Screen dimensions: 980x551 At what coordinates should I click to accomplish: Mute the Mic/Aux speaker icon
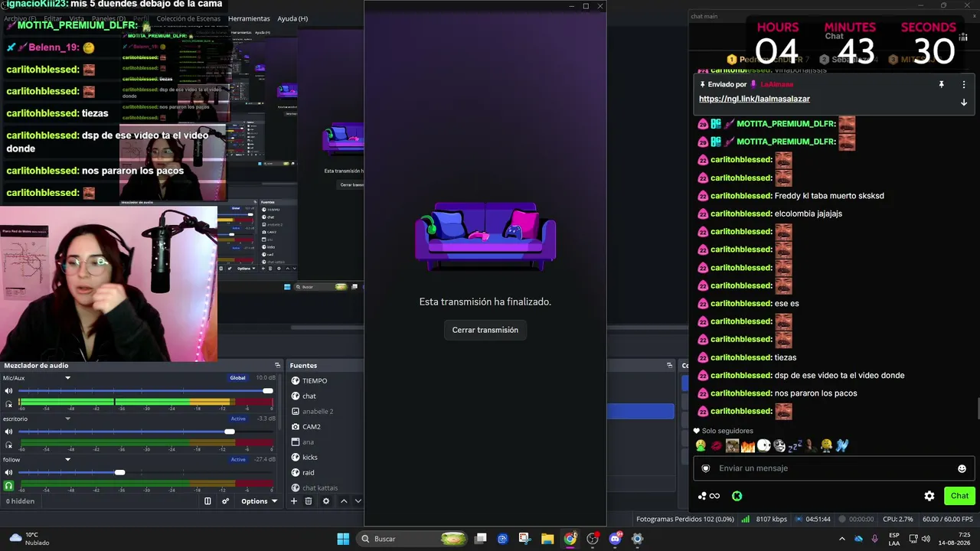(x=9, y=391)
